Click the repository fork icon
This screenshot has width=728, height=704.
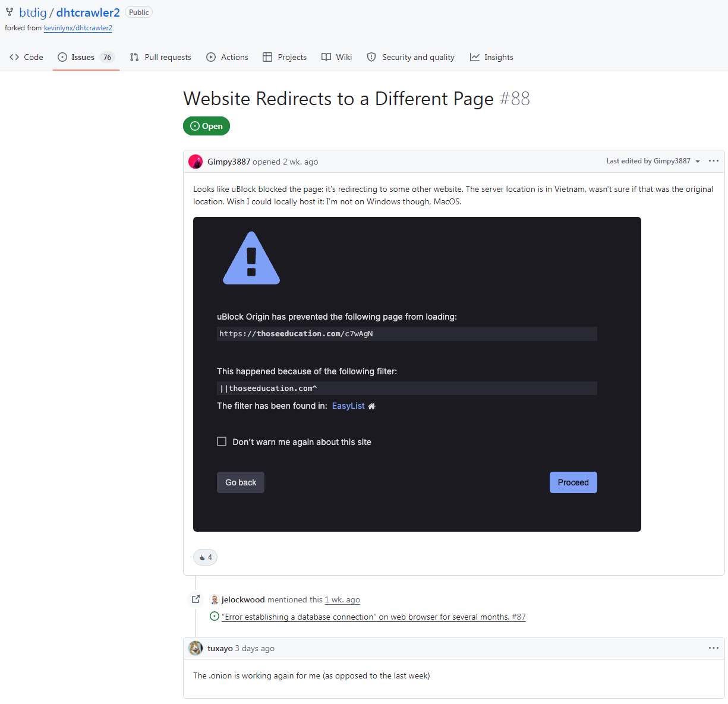click(x=10, y=12)
